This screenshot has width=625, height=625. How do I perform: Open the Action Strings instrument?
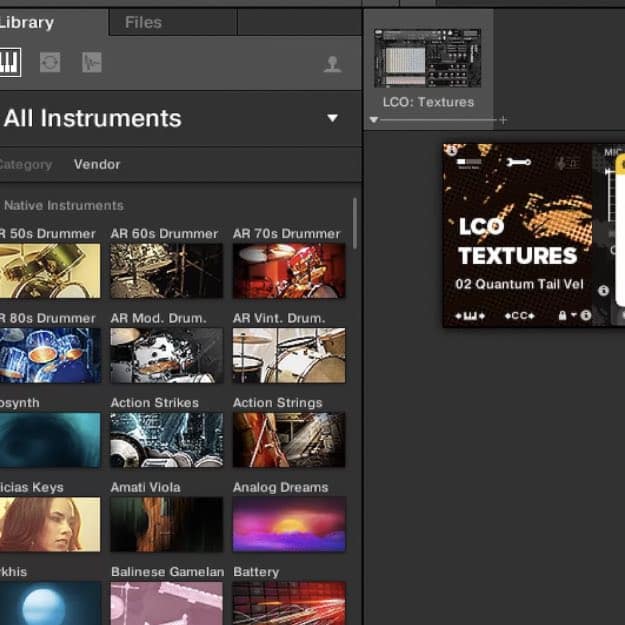pos(289,440)
